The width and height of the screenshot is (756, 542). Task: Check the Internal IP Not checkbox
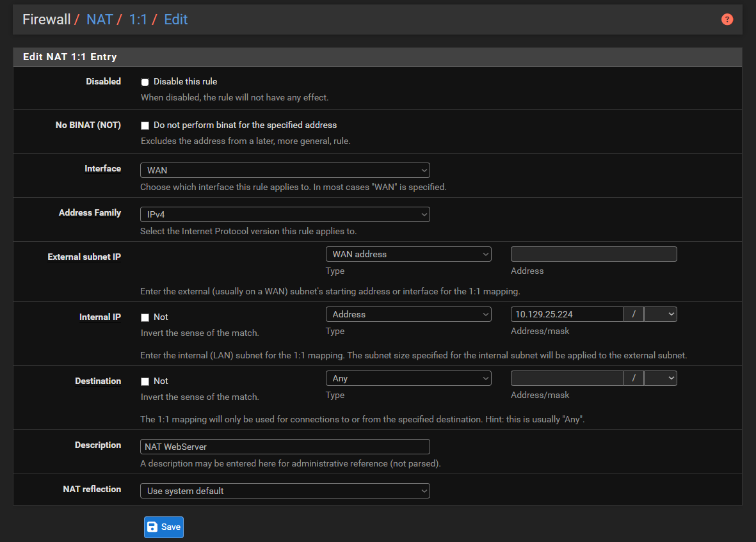[145, 317]
